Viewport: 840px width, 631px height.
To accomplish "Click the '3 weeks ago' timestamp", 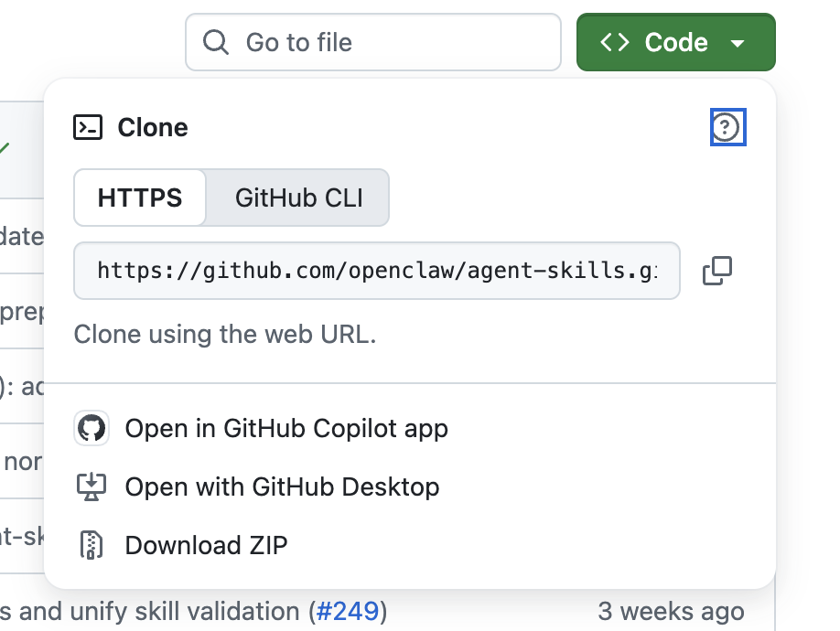I will [x=671, y=611].
